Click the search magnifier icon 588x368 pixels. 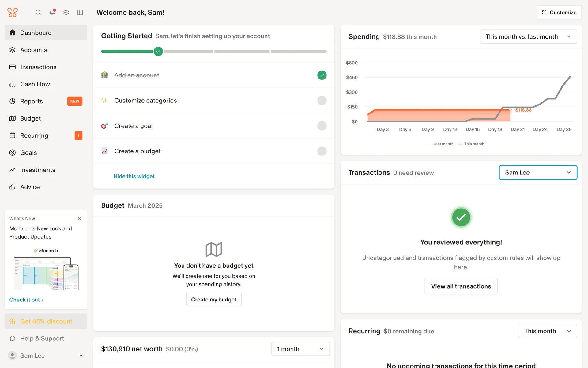(38, 13)
